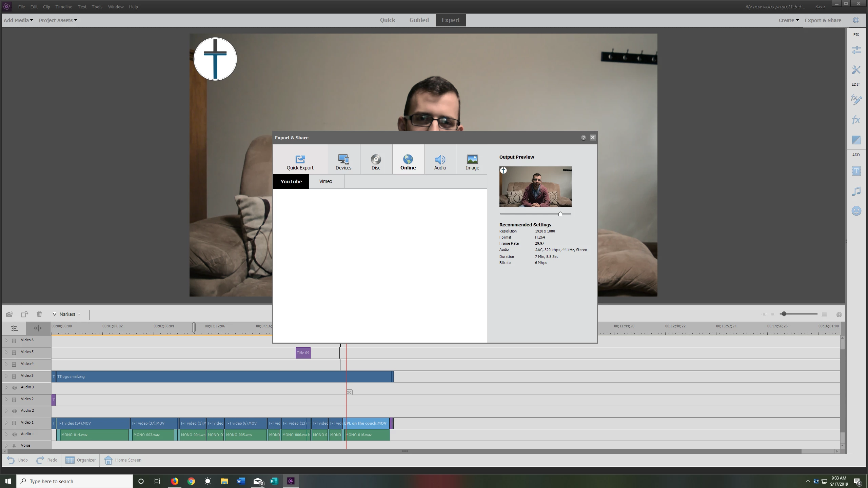The height and width of the screenshot is (488, 868).
Task: Click the trash delete icon in timeline
Action: pos(39,314)
